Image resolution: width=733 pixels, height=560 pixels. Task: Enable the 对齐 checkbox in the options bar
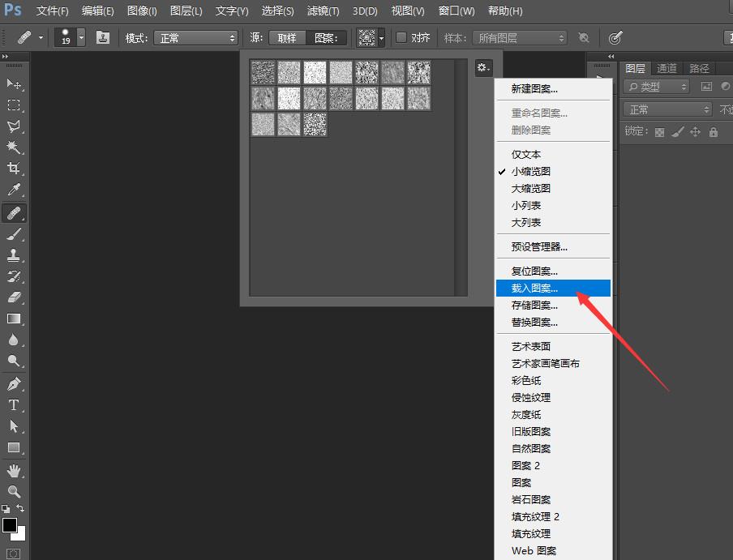coord(401,36)
